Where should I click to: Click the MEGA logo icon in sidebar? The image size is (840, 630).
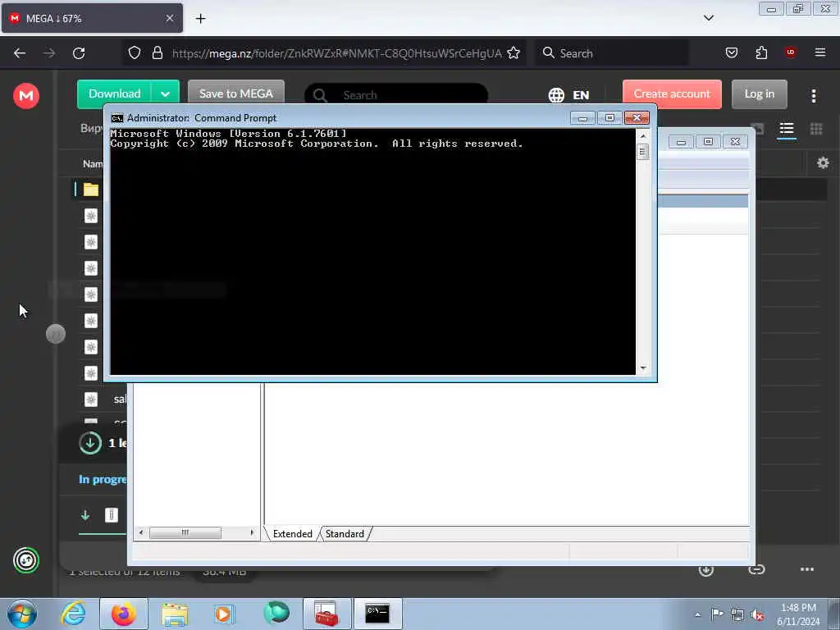pyautogui.click(x=25, y=96)
